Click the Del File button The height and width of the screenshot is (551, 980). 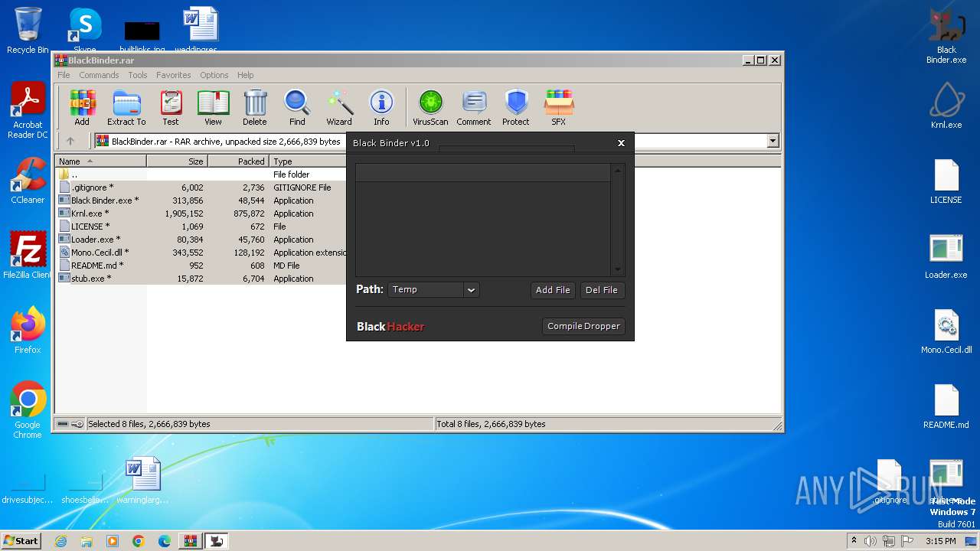tap(602, 290)
